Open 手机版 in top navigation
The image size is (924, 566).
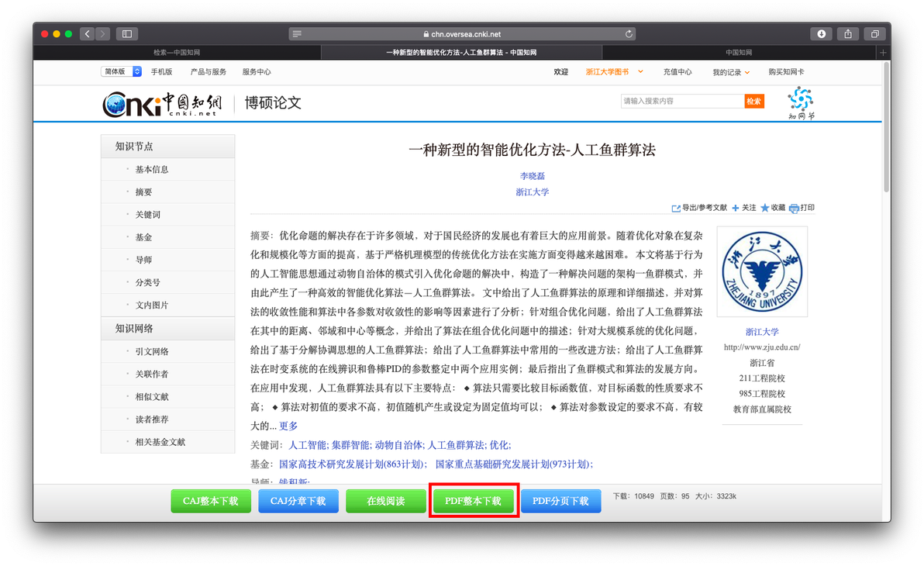(x=161, y=72)
